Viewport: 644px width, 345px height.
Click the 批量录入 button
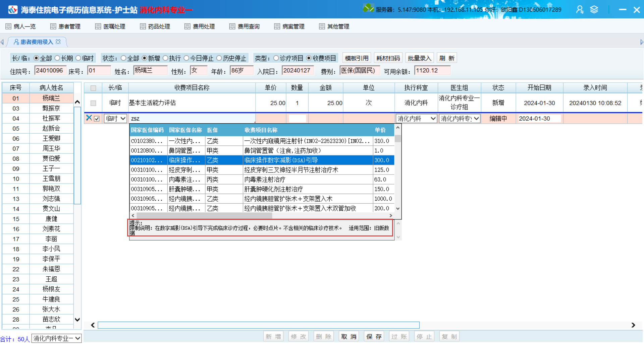(x=419, y=58)
